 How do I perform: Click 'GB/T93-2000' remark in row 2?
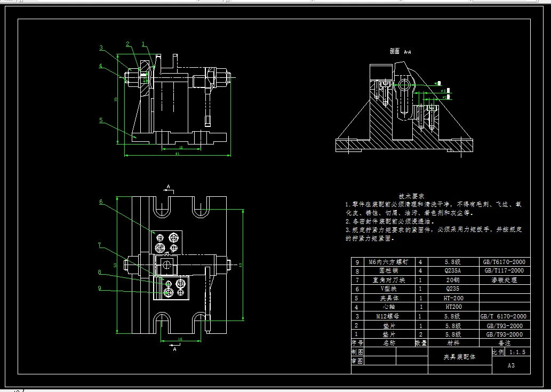[504, 326]
